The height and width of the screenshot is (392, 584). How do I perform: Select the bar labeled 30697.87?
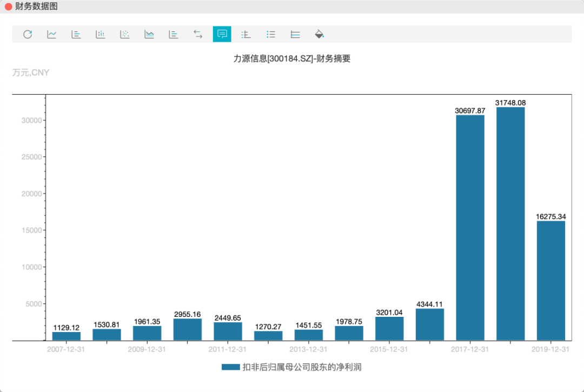(x=470, y=227)
